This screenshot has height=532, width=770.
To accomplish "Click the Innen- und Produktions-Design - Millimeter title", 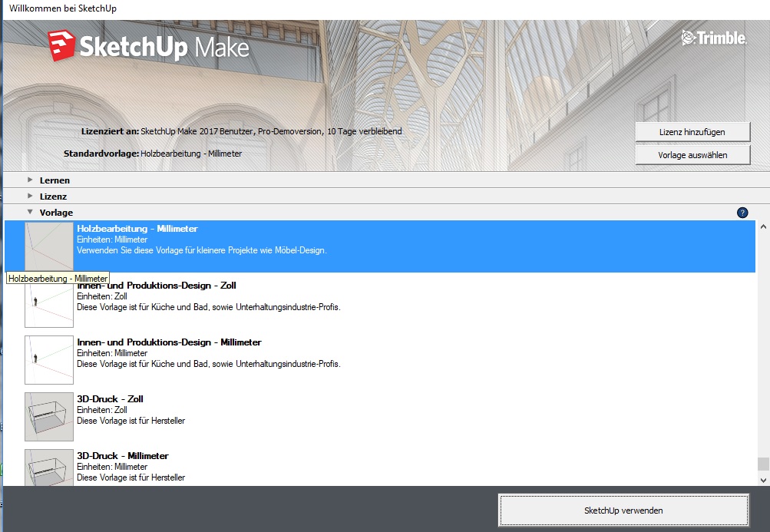I will point(169,342).
